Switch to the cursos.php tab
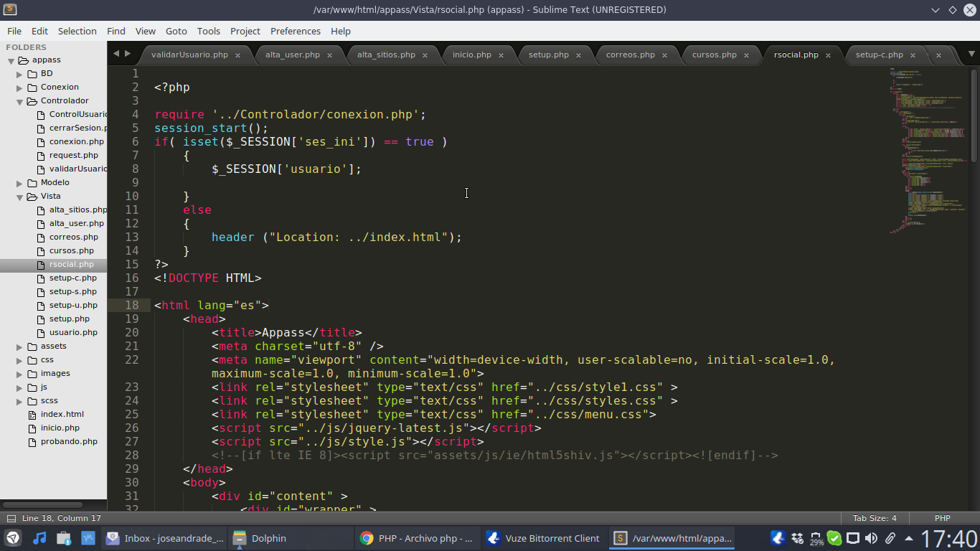Viewport: 980px width, 551px height. pyautogui.click(x=714, y=55)
